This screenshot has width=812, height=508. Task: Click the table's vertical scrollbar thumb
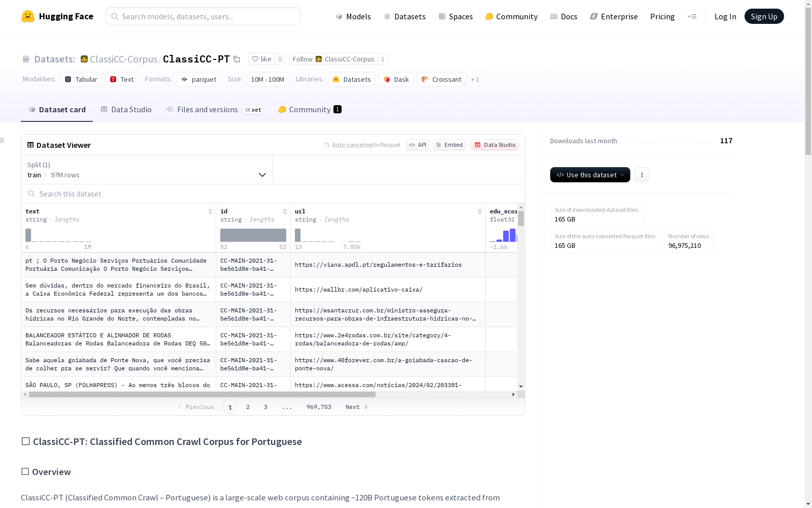click(x=521, y=218)
